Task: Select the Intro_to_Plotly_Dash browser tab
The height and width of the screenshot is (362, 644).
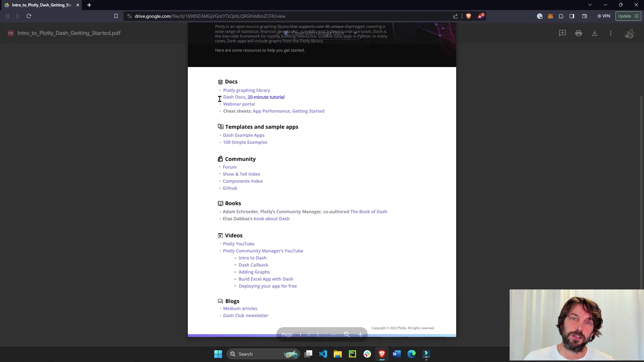Action: (42, 5)
